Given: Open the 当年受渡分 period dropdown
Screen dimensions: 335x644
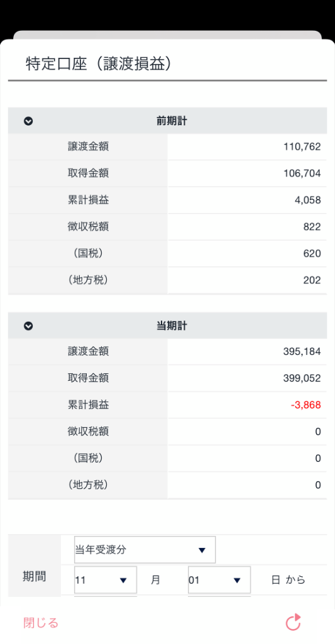Looking at the screenshot, I should 145,550.
